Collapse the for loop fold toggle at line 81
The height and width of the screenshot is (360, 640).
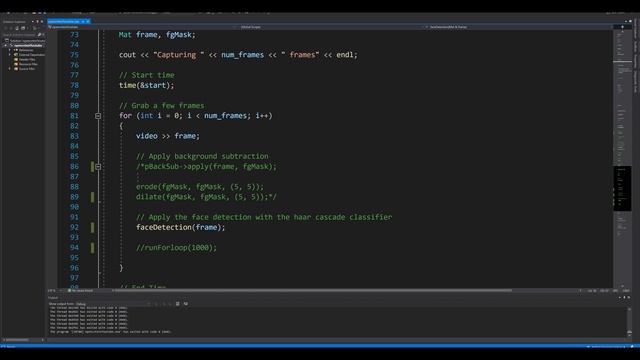98,116
